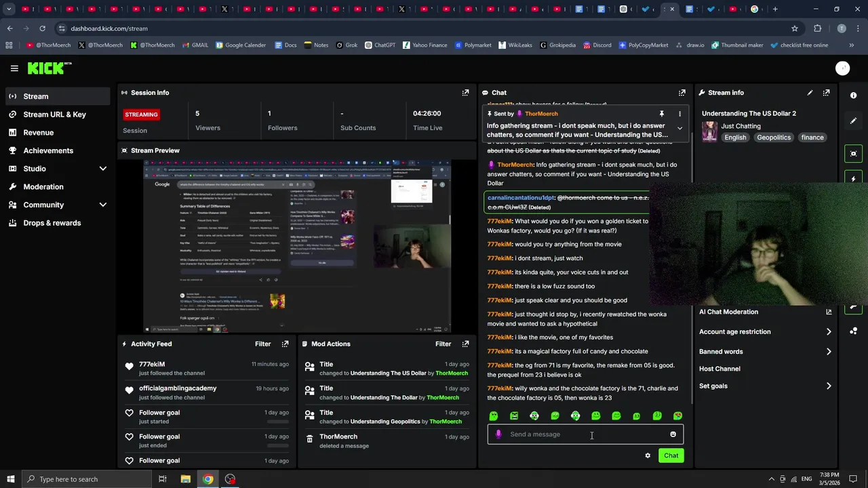Open the hamburger menu beside Kick logo
Screen dimensions: 868x488
pyautogui.click(x=14, y=68)
